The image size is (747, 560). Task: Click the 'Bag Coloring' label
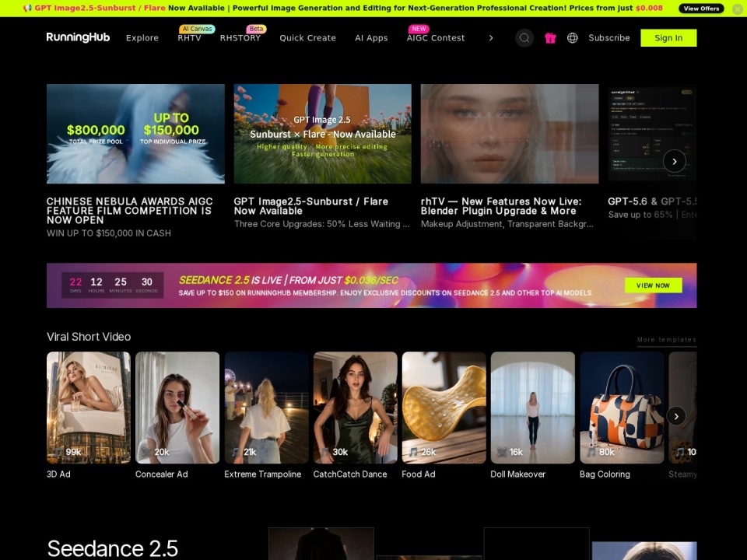605,474
